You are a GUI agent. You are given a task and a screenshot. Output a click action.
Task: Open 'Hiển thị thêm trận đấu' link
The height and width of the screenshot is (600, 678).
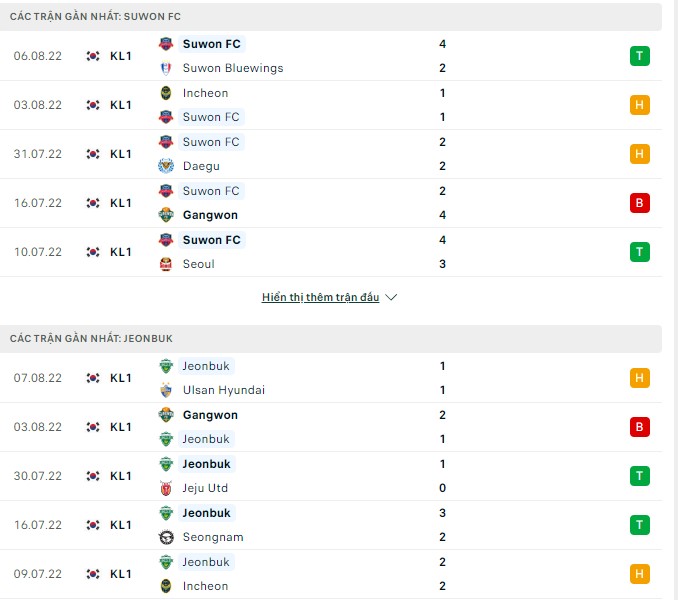tap(320, 298)
